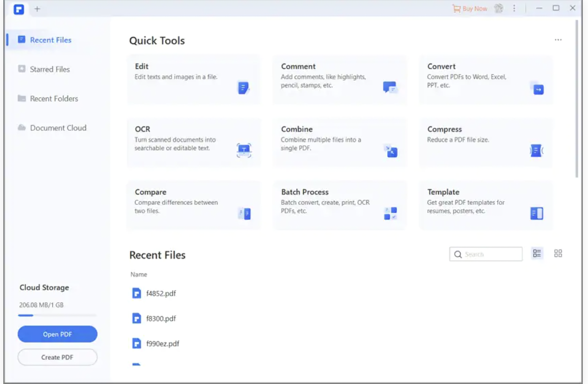Open Batch Process tool icon
Viewport: 588px width, 384px height.
pyautogui.click(x=390, y=214)
